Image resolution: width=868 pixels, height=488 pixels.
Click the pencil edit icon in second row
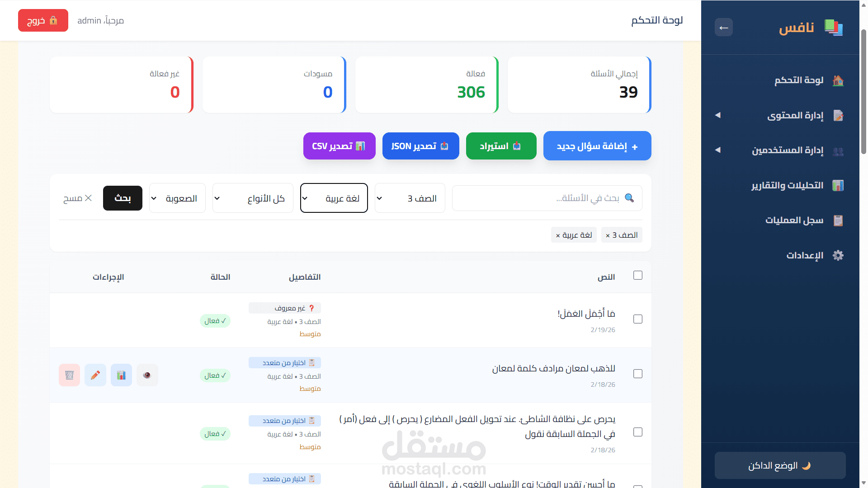[x=95, y=375]
